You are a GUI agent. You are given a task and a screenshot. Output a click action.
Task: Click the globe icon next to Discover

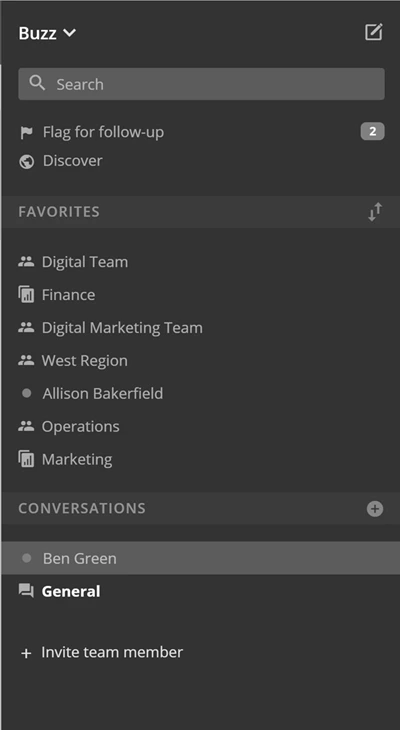click(x=27, y=162)
